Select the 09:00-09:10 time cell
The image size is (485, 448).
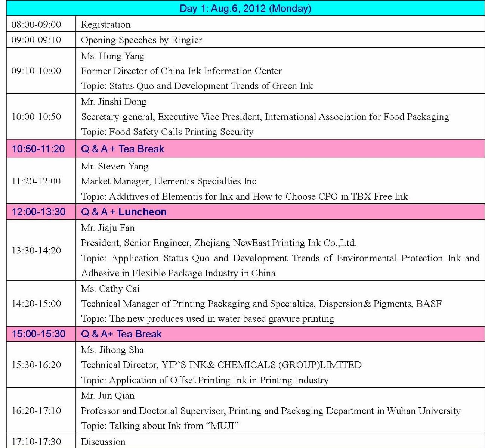(41, 40)
